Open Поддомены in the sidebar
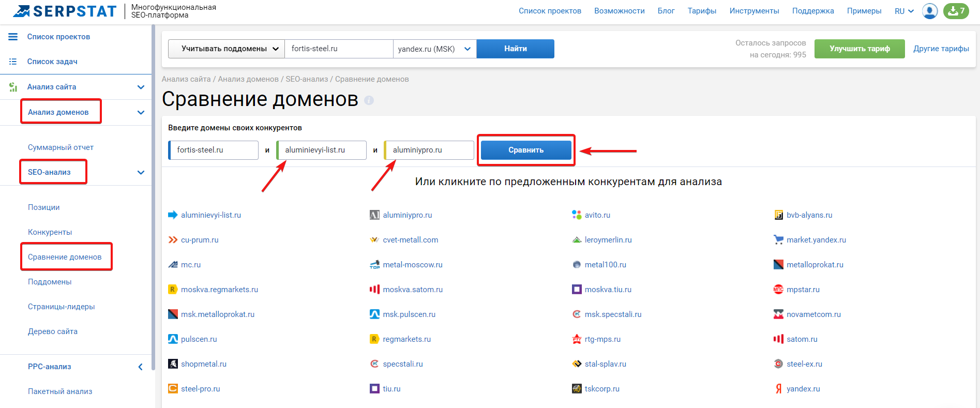 (50, 282)
